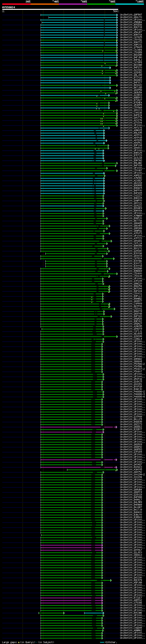Open the UniRef100_Q9SXI3 hit
146x644 pixels.
131,110
